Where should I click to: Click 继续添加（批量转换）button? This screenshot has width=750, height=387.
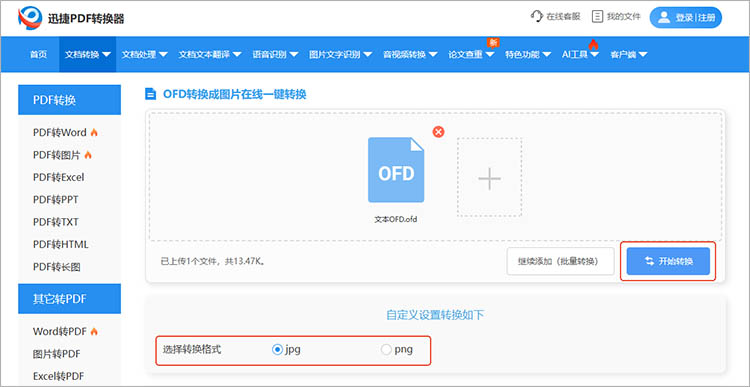(560, 261)
